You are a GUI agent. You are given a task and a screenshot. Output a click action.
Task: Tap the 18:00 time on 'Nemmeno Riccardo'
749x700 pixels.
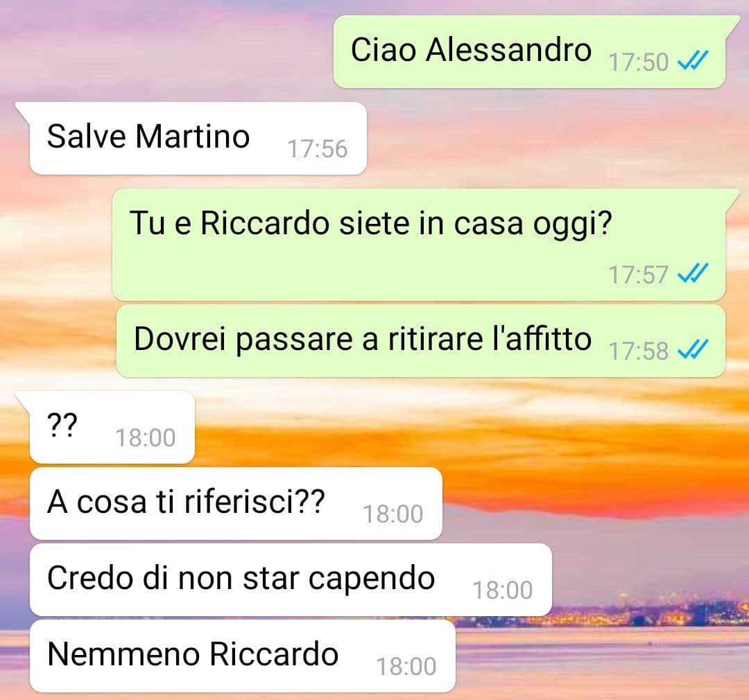tap(406, 666)
